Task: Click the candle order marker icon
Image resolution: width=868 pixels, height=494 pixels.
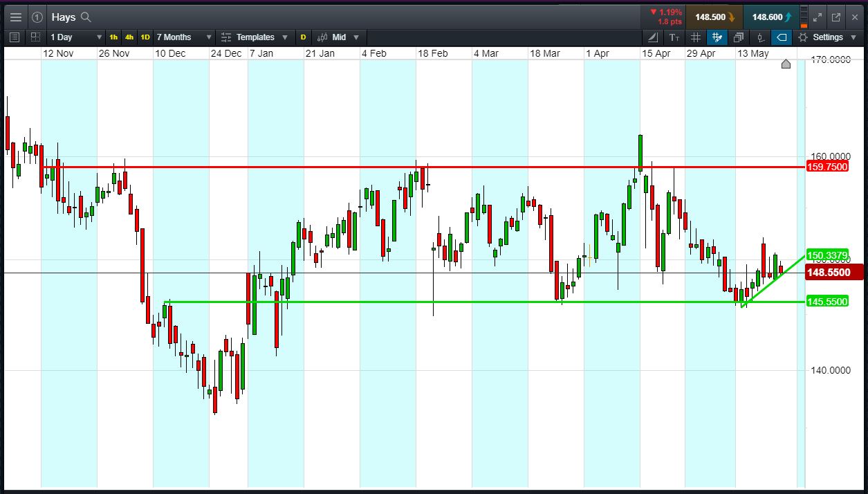Action: tap(759, 37)
